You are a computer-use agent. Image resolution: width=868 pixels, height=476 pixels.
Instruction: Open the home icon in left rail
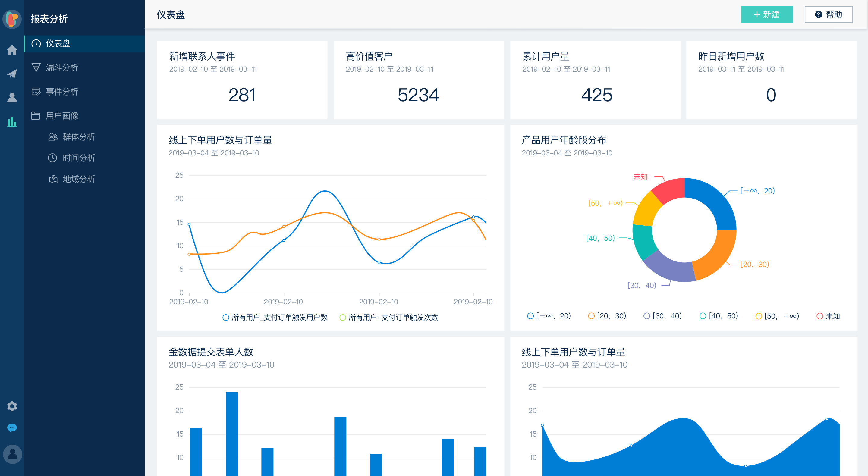pyautogui.click(x=12, y=50)
